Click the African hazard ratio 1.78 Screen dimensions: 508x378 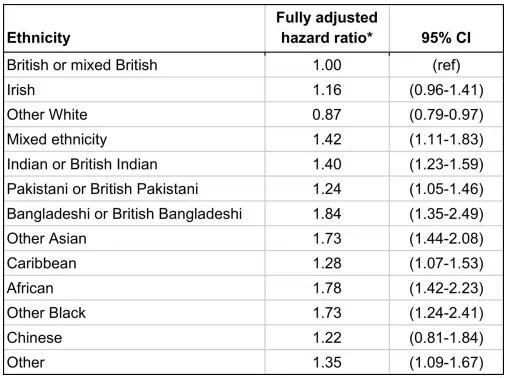click(327, 288)
